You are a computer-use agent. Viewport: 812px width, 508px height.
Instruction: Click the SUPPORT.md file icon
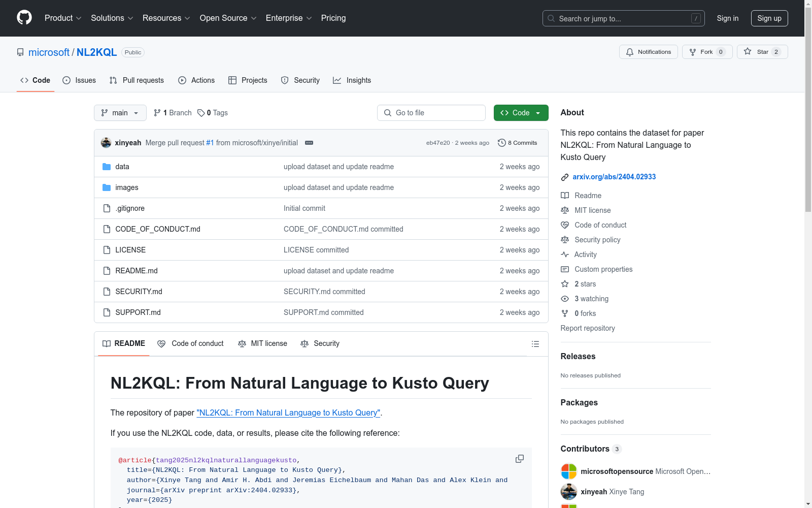[x=107, y=312]
